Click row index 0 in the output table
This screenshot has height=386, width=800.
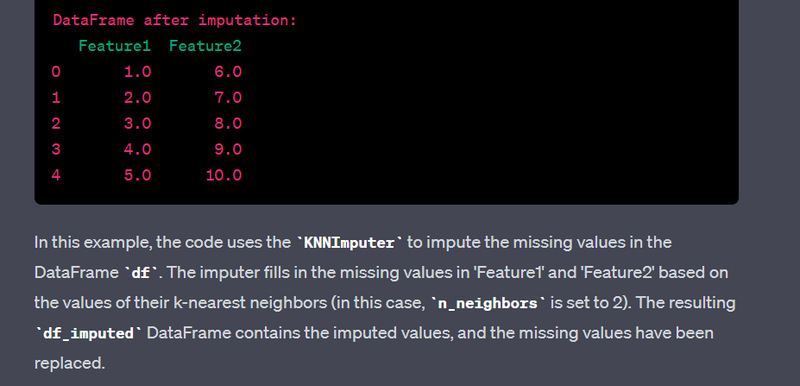coord(56,72)
